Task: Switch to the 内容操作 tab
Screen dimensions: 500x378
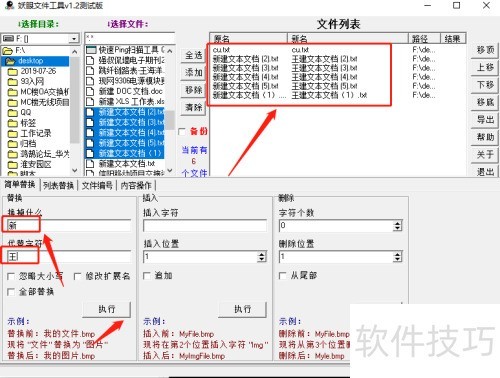Action: coord(136,185)
